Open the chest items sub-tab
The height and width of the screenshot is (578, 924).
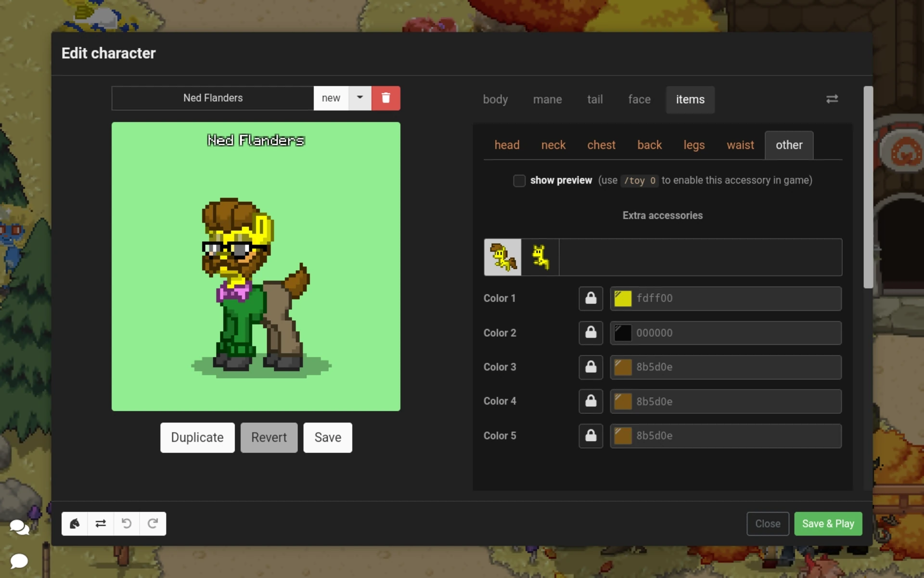tap(601, 145)
